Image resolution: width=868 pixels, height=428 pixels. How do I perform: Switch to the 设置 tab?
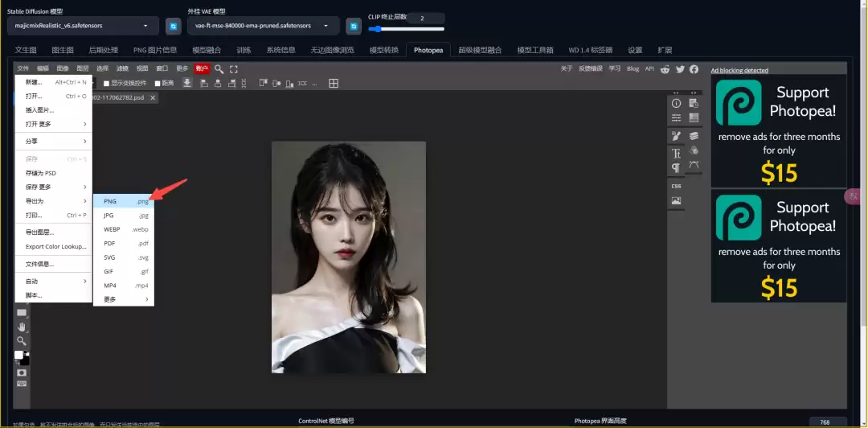click(635, 50)
